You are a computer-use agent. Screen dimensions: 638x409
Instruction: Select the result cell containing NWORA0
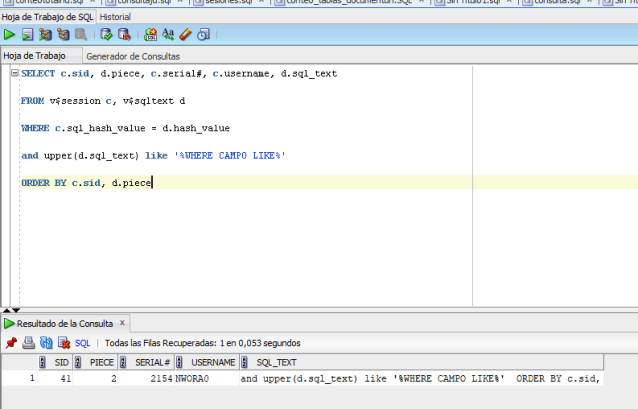tap(192, 379)
